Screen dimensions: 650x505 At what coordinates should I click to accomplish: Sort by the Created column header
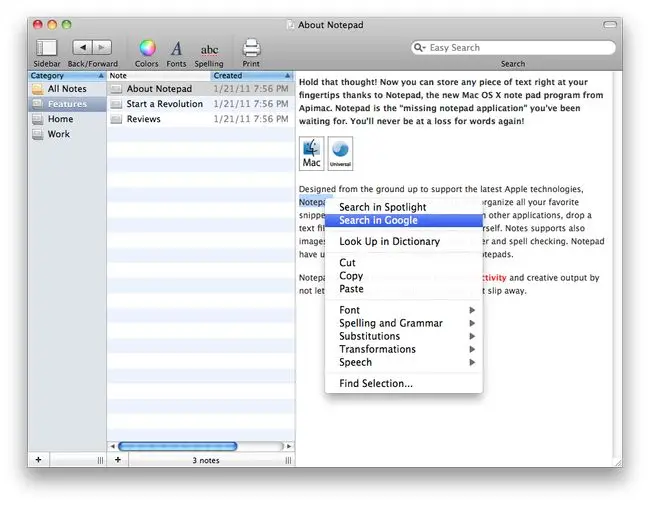[x=252, y=76]
